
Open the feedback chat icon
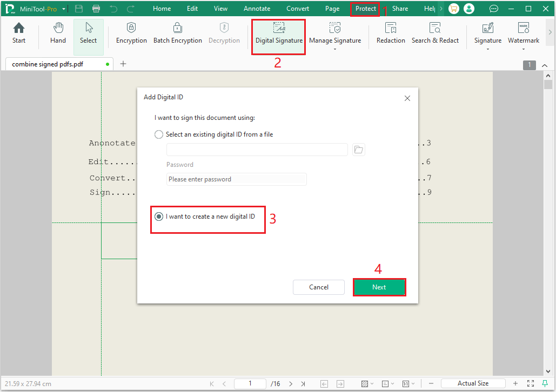494,9
